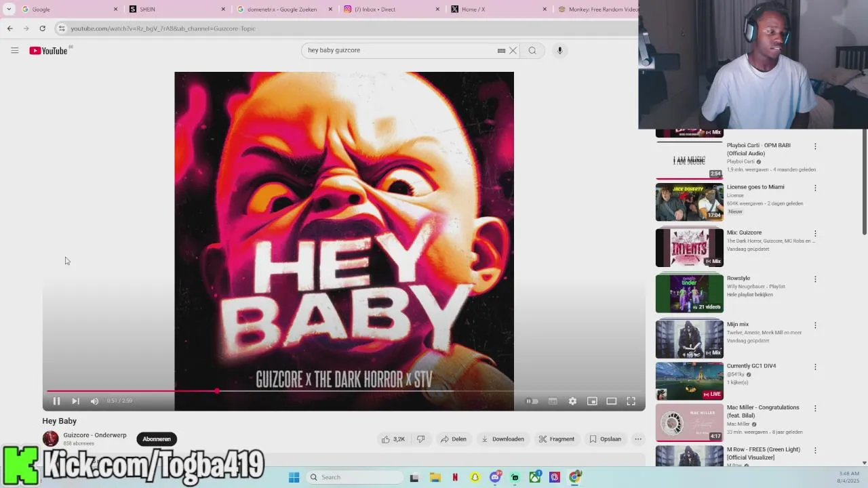The width and height of the screenshot is (868, 488).
Task: Open 'License goes to Miami' video
Action: [689, 202]
